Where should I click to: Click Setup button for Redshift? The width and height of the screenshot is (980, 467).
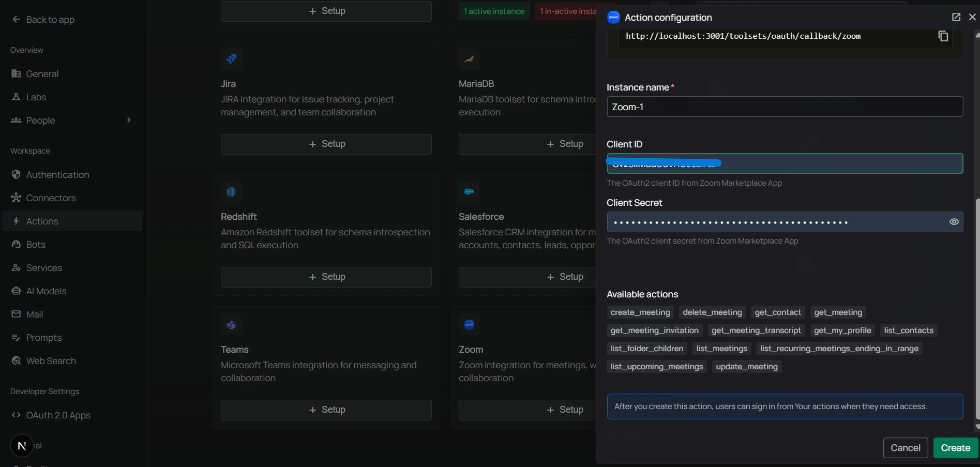[326, 277]
